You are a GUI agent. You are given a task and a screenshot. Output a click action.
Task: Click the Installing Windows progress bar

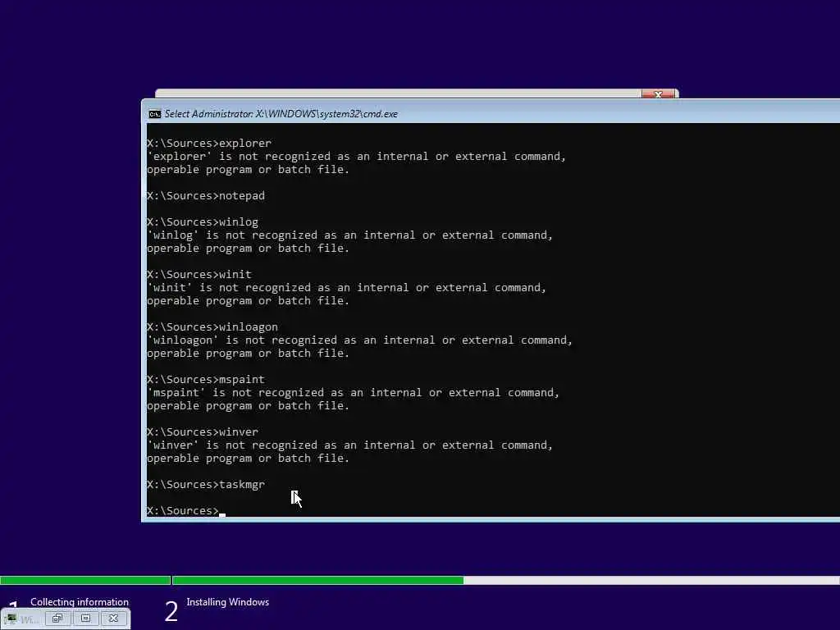click(505, 580)
